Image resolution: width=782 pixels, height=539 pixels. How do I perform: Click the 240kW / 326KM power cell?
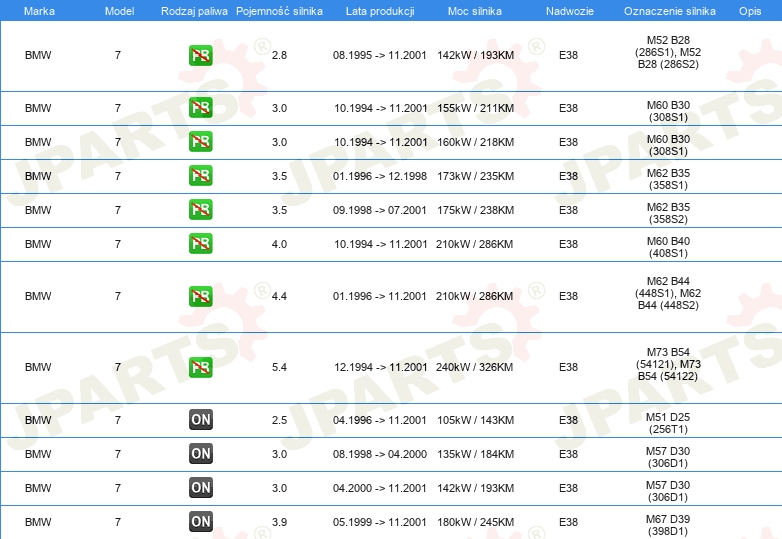(x=474, y=367)
